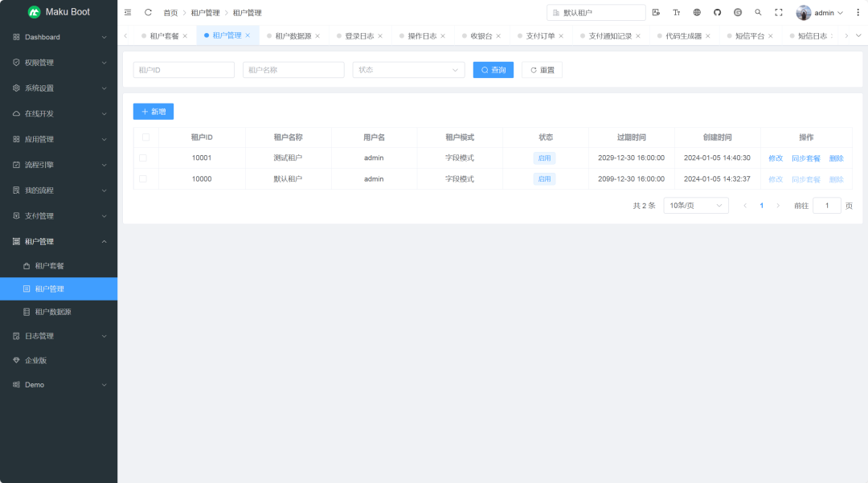Tick the checkbox for tenant 10000
Viewport: 868px width, 483px height.
point(143,178)
